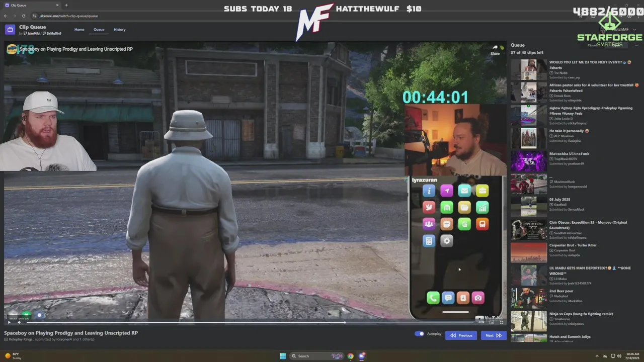
Task: Reload the page with the refresh icon
Action: click(x=23, y=16)
